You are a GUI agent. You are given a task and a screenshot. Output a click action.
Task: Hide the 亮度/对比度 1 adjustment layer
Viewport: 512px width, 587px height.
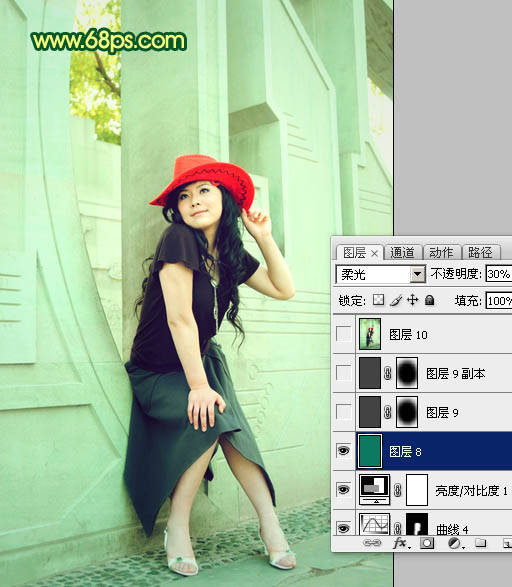(x=344, y=489)
